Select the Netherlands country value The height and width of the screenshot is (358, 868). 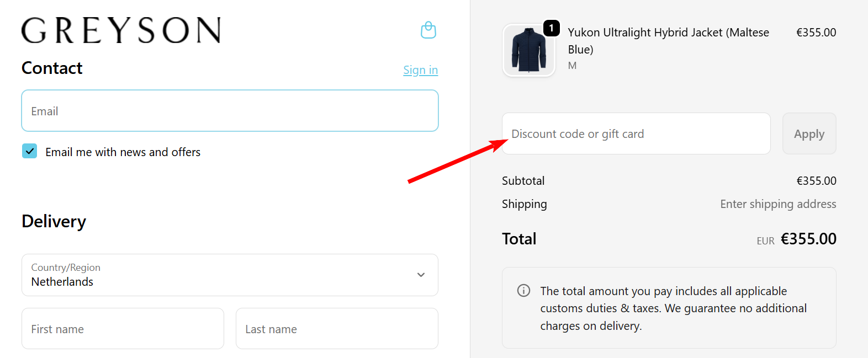coord(62,281)
